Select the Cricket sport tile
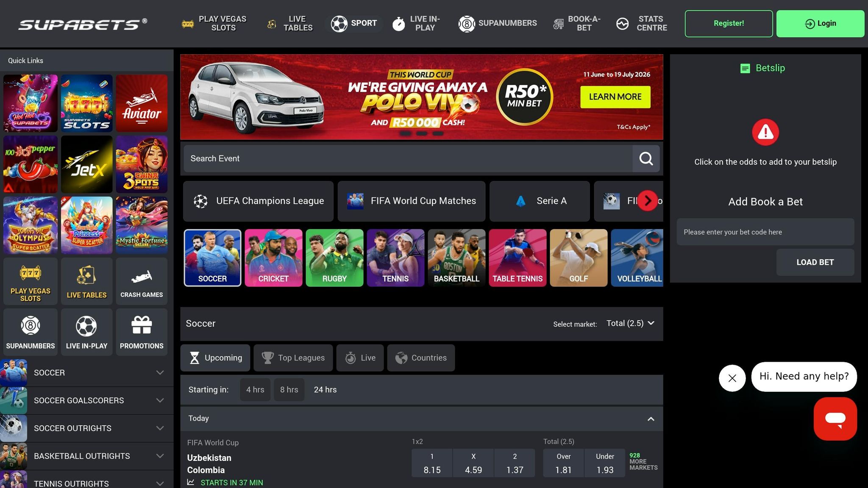868x488 pixels. click(x=273, y=258)
